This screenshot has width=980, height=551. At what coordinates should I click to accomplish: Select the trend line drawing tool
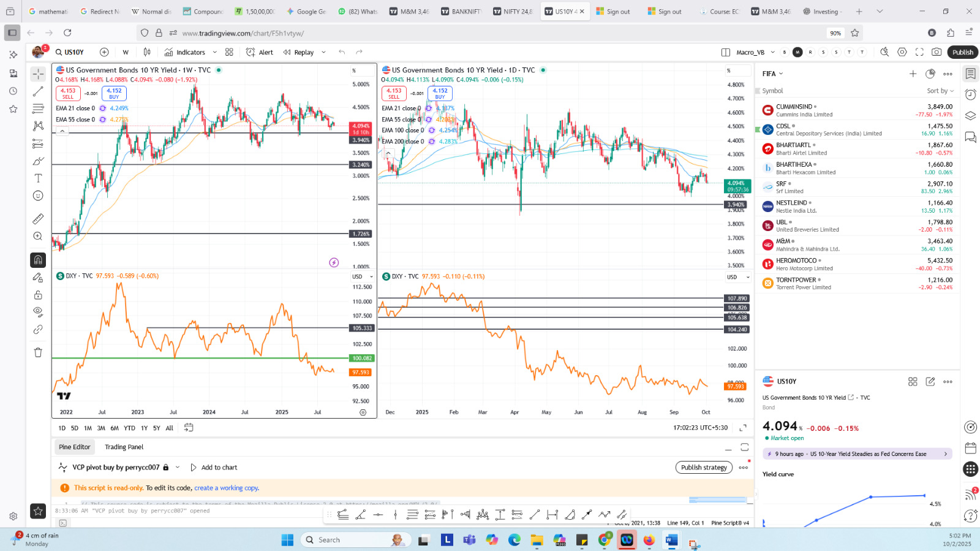click(38, 91)
